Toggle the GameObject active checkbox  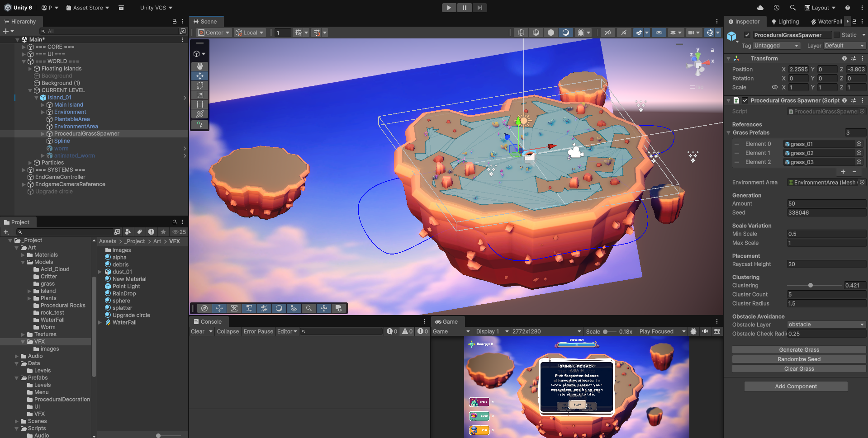tap(747, 35)
